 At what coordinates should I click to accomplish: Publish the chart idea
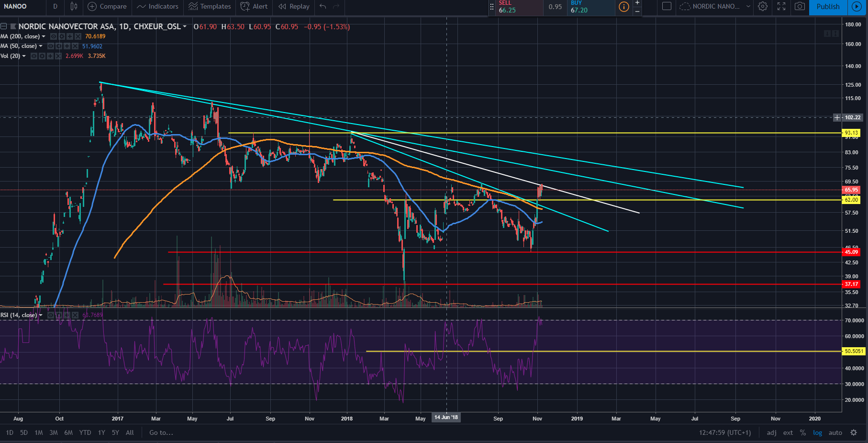828,7
